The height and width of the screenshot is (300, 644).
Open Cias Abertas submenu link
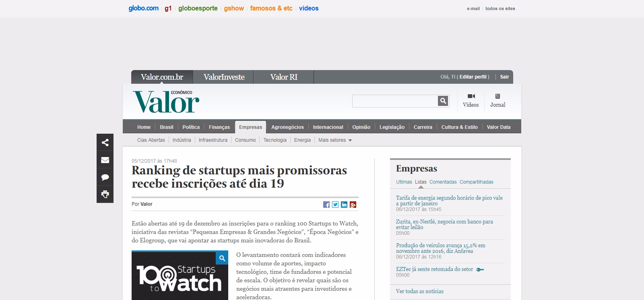point(151,140)
